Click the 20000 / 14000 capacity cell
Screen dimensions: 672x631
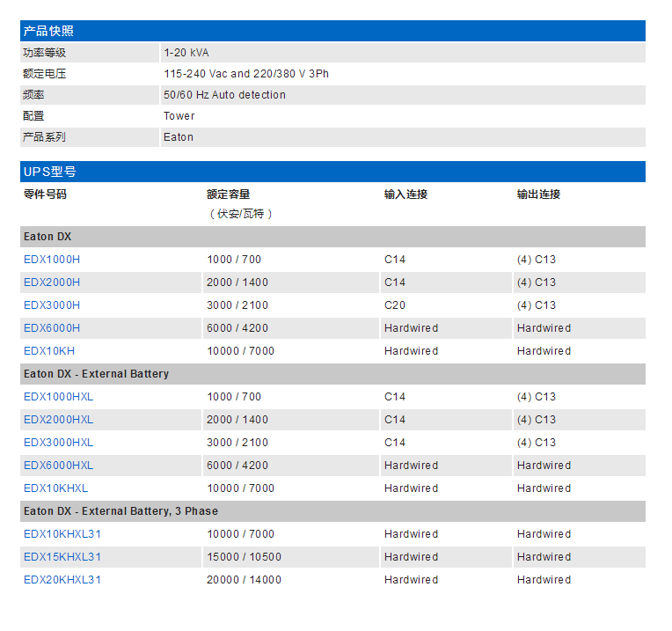[244, 580]
